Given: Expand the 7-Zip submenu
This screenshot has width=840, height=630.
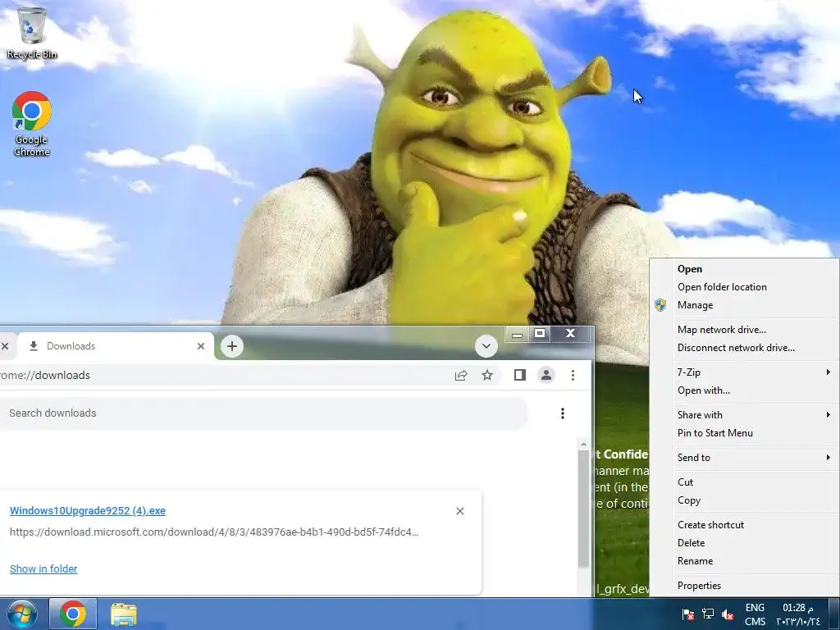Looking at the screenshot, I should click(x=745, y=372).
